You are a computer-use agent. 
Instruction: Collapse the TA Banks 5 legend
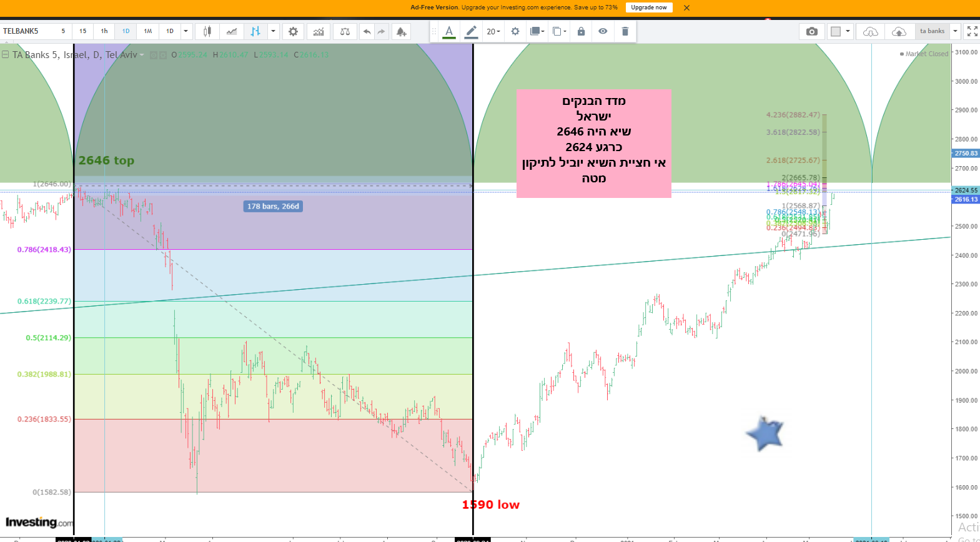click(5, 54)
